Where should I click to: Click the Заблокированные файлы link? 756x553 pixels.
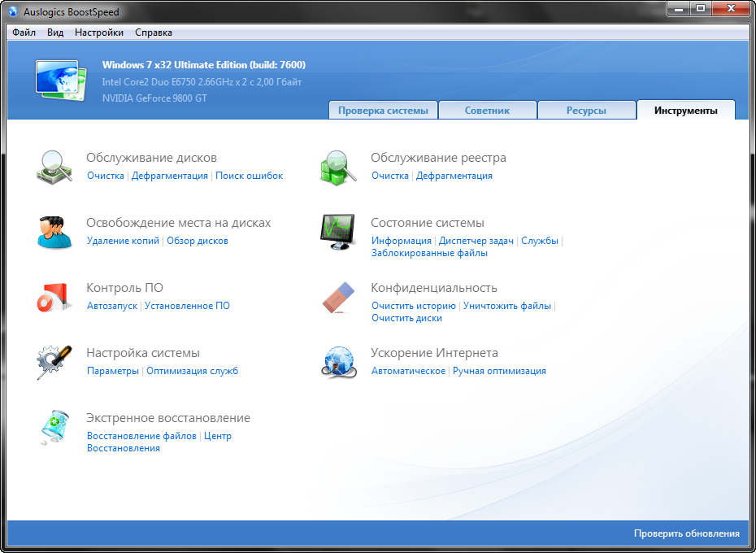tap(429, 253)
